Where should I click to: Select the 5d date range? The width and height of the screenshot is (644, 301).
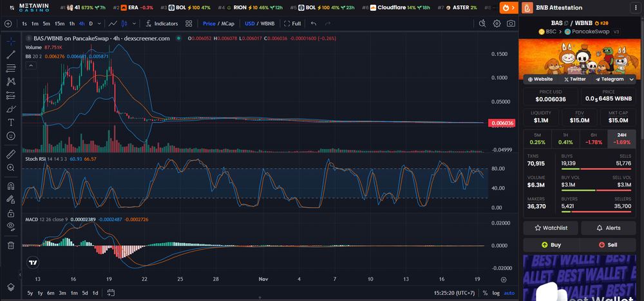(x=84, y=293)
